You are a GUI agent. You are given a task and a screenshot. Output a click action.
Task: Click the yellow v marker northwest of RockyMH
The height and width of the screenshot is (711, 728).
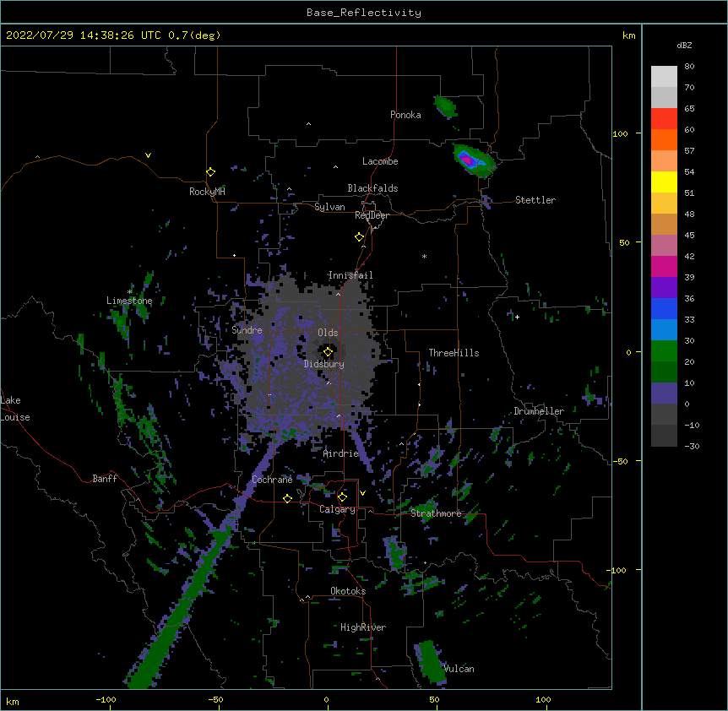(x=148, y=155)
